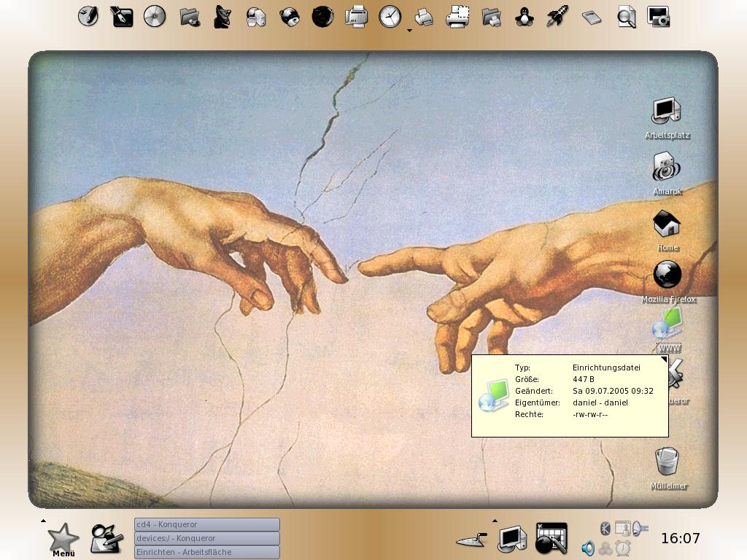Viewport: 747px width, 560px height.
Task: Click the faded clover tray icon
Action: pyautogui.click(x=605, y=549)
